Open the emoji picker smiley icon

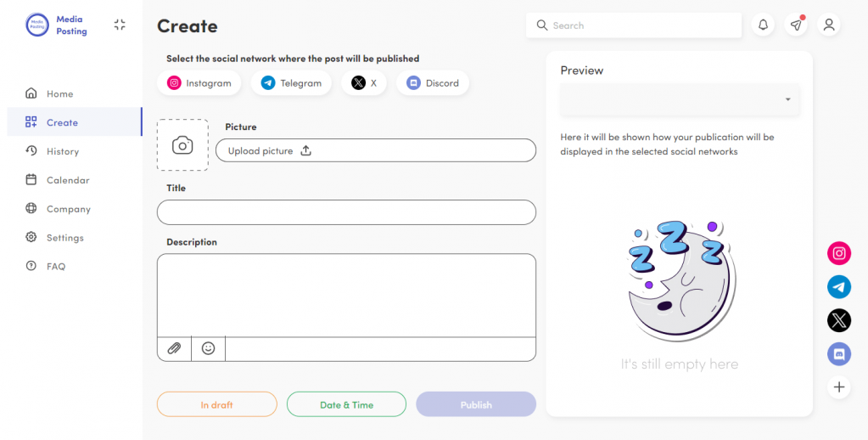[x=208, y=348]
